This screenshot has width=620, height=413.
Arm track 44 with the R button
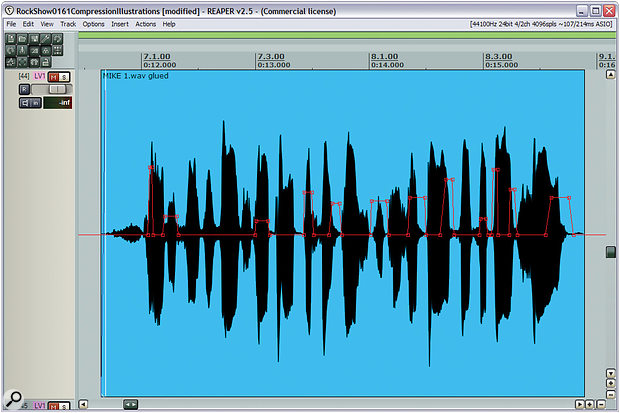[x=24, y=89]
